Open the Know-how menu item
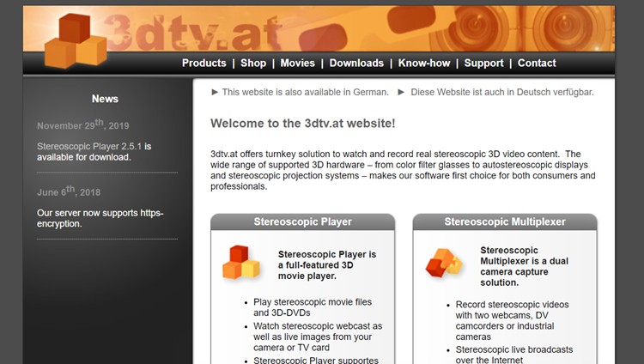This screenshot has width=644, height=364. coord(424,63)
